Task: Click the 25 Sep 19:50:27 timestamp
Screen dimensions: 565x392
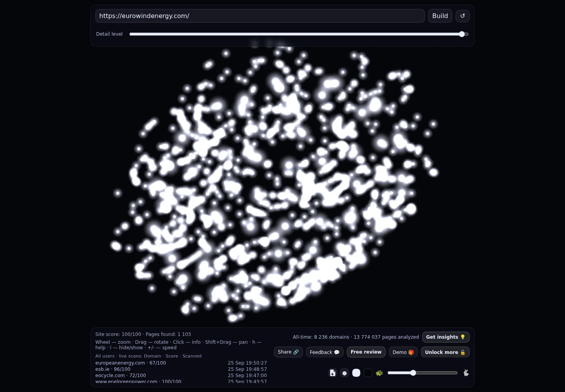Action: 247,363
